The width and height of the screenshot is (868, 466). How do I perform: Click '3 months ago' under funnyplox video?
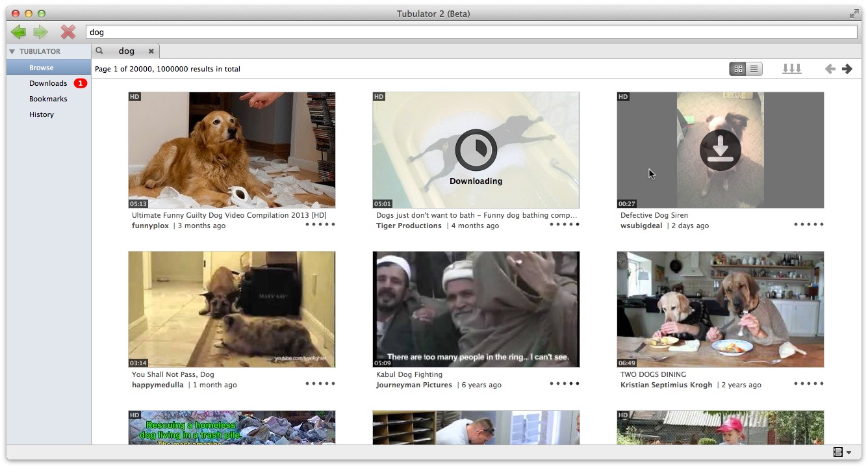point(202,226)
